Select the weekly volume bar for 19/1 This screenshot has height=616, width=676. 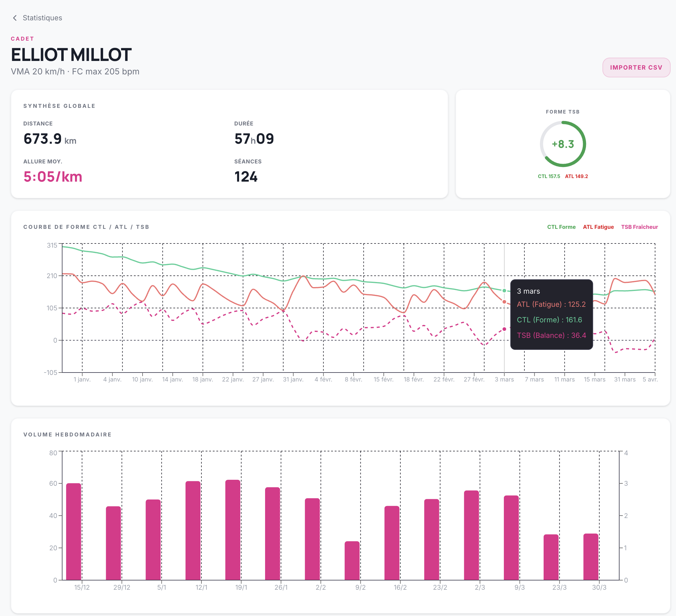(233, 530)
